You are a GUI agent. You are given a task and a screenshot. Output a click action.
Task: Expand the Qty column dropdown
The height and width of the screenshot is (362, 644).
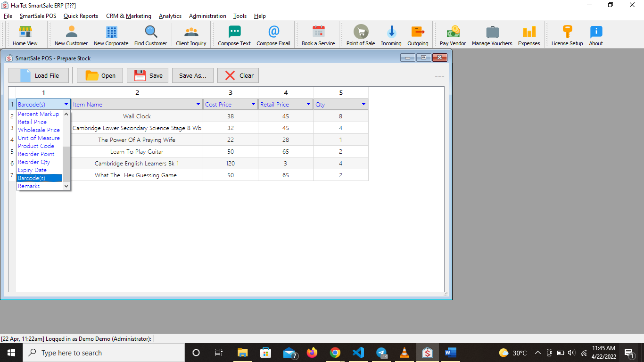click(363, 104)
